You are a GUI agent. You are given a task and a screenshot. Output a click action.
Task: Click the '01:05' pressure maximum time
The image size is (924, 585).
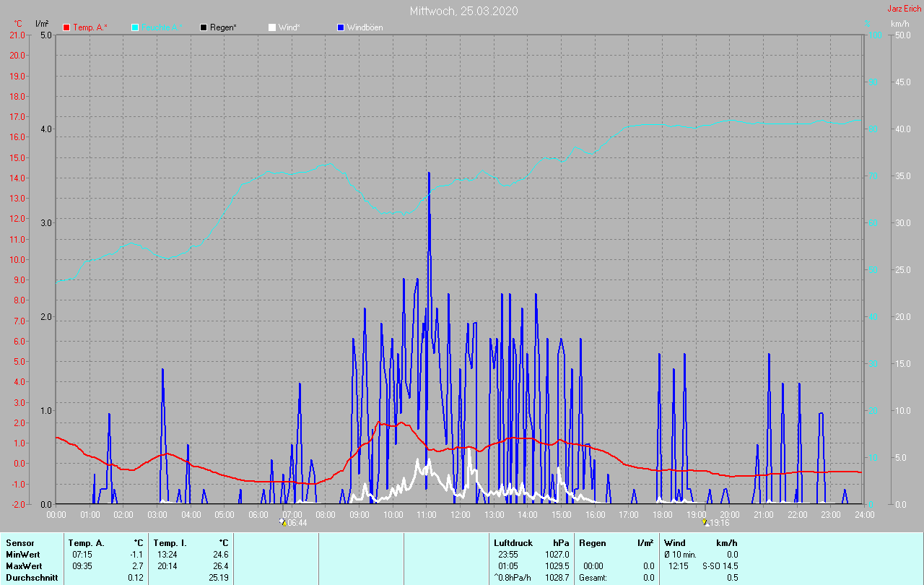click(508, 566)
